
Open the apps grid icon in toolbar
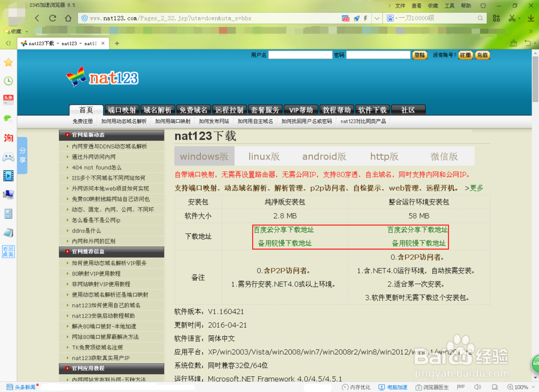[496, 18]
